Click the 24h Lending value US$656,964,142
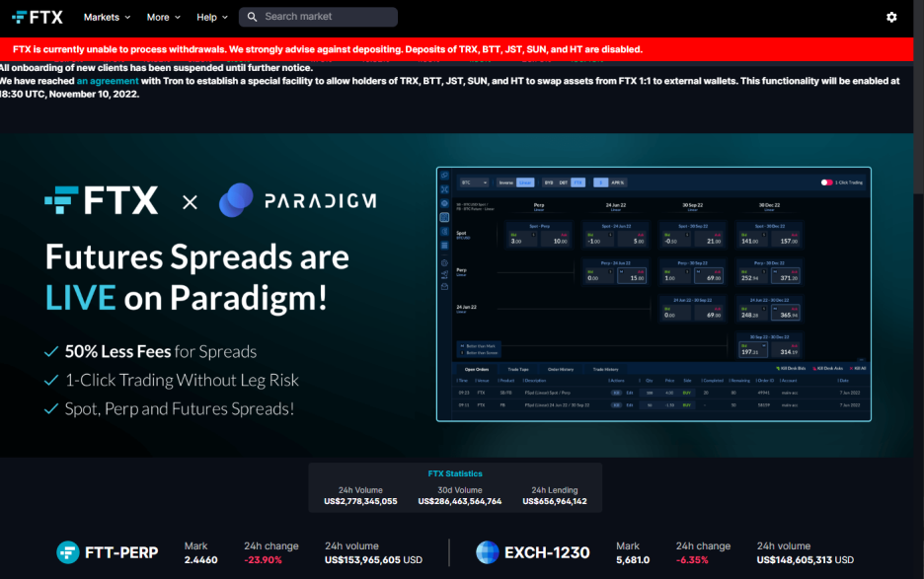 555,501
